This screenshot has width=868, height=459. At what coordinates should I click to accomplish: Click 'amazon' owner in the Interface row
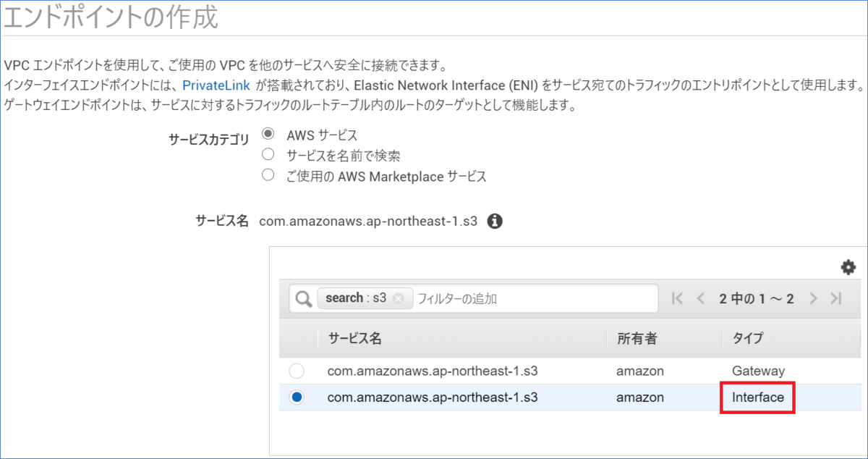[639, 397]
